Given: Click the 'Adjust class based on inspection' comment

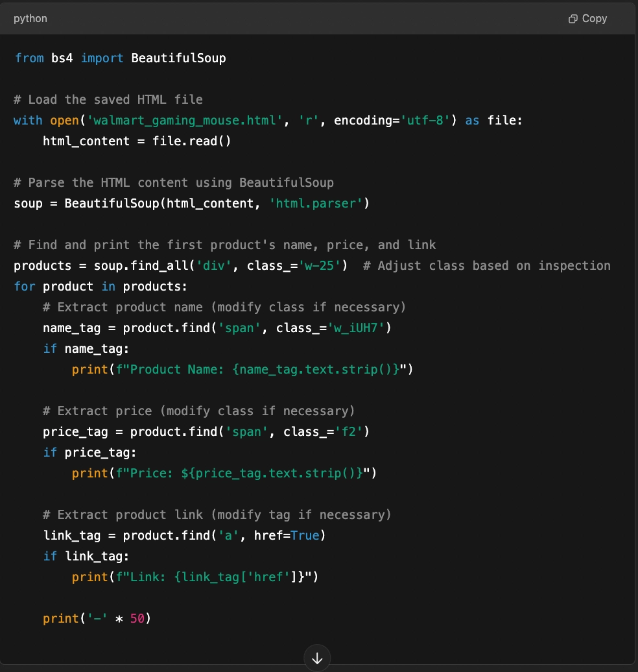Looking at the screenshot, I should [x=486, y=265].
